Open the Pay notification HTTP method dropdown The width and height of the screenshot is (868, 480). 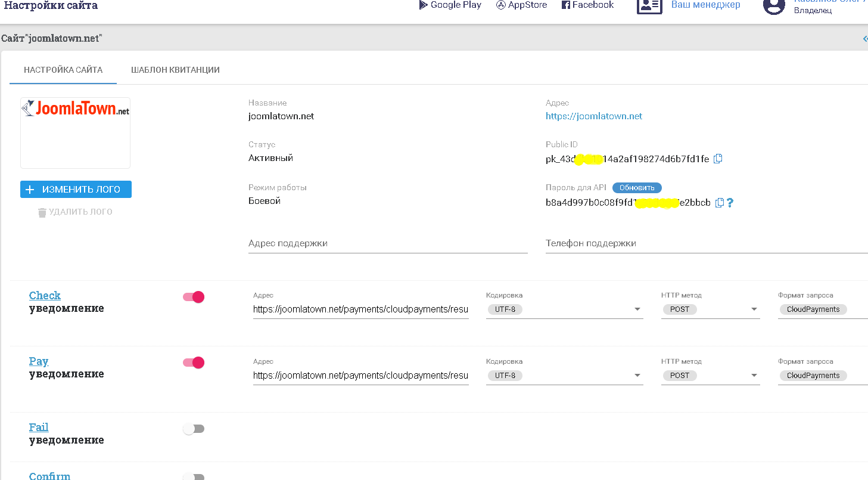711,376
